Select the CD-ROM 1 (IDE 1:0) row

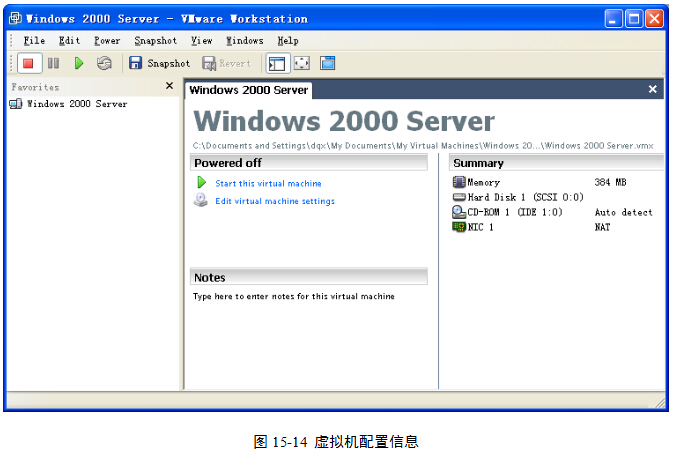coord(555,212)
